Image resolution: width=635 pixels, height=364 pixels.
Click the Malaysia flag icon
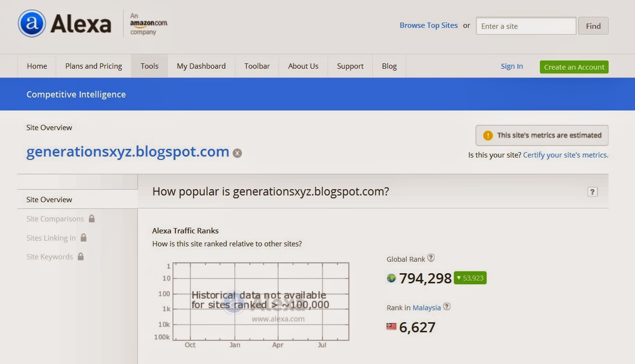point(391,327)
